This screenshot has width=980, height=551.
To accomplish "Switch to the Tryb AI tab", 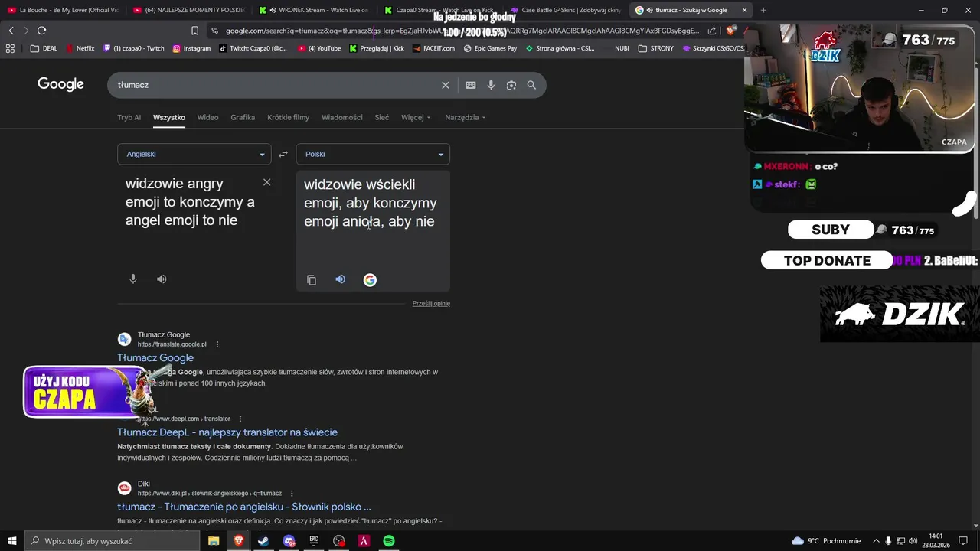I will (129, 117).
